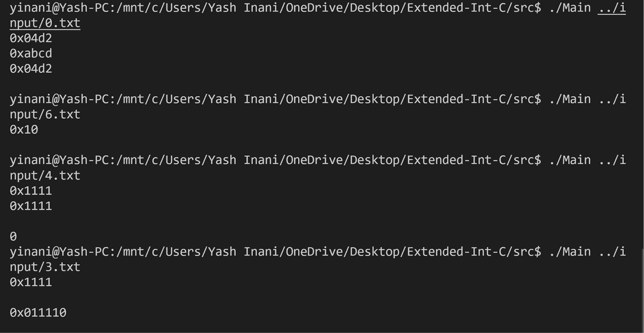Click ./Main in the topmost command line
The height and width of the screenshot is (333, 644).
click(x=570, y=8)
